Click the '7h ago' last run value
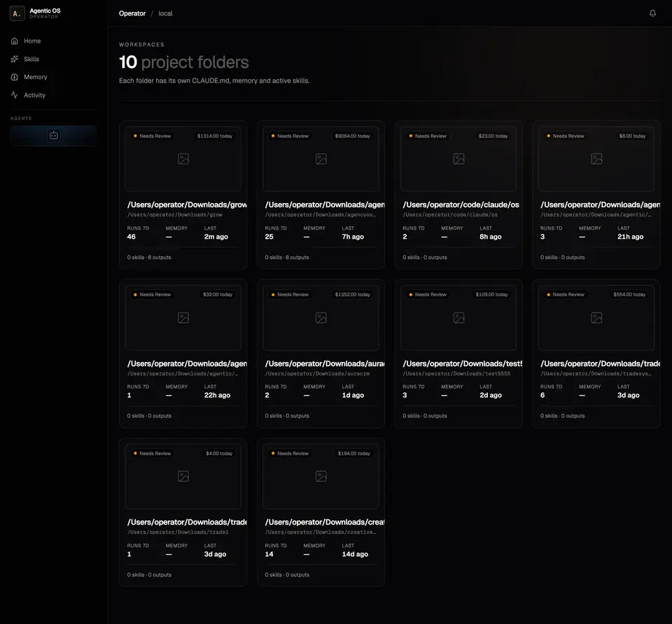The height and width of the screenshot is (624, 672). pos(353,237)
